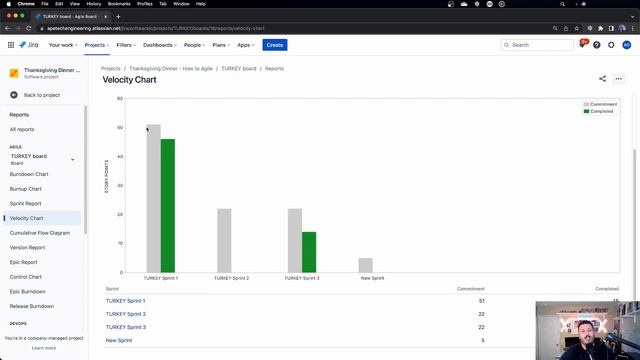Viewport: 640px width, 360px height.
Task: Click New Sprint gray commitment bar
Action: pos(366,265)
